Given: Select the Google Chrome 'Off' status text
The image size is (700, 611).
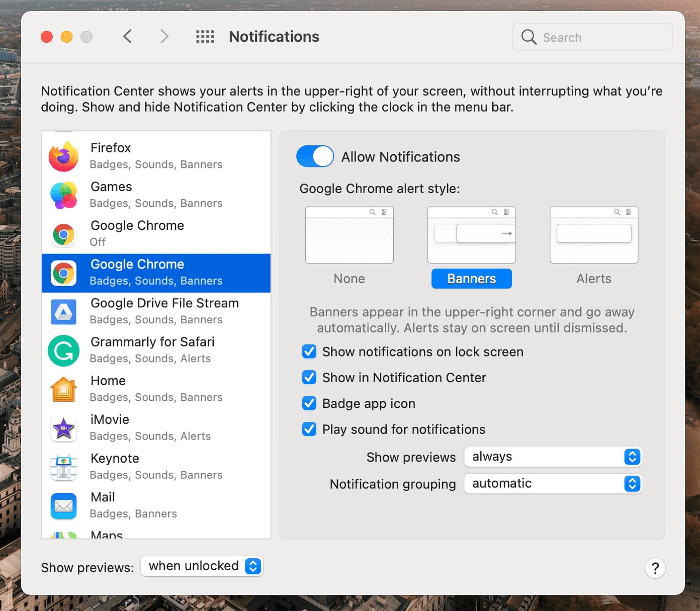Looking at the screenshot, I should tap(98, 242).
